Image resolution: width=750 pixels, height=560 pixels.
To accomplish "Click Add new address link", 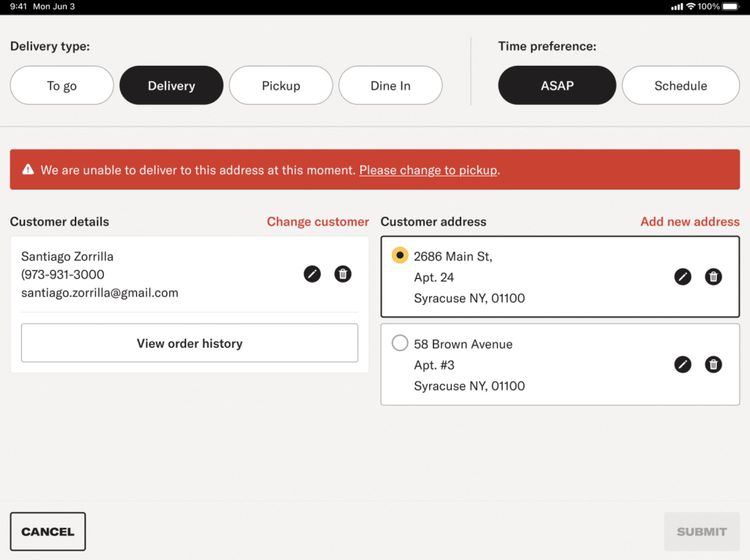I will tap(690, 222).
